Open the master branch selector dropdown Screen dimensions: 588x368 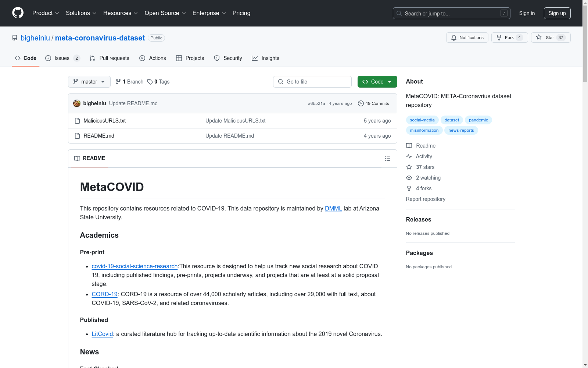pos(89,82)
